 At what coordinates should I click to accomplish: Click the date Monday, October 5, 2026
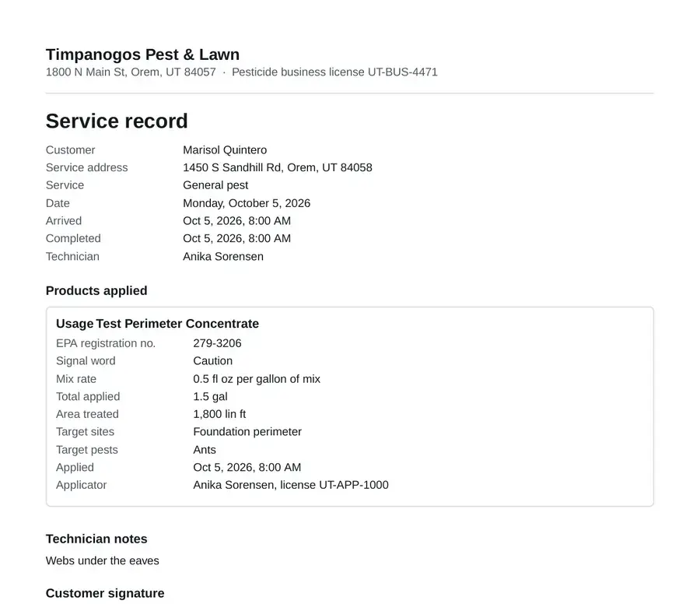coord(247,203)
